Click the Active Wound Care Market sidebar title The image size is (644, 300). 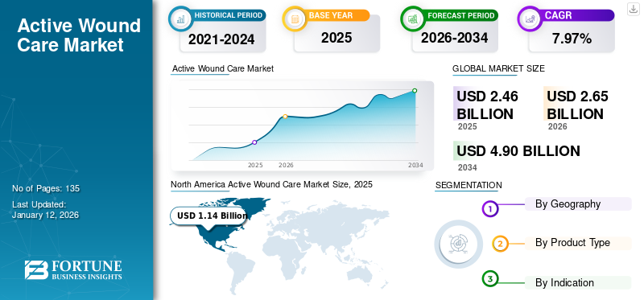point(79,35)
